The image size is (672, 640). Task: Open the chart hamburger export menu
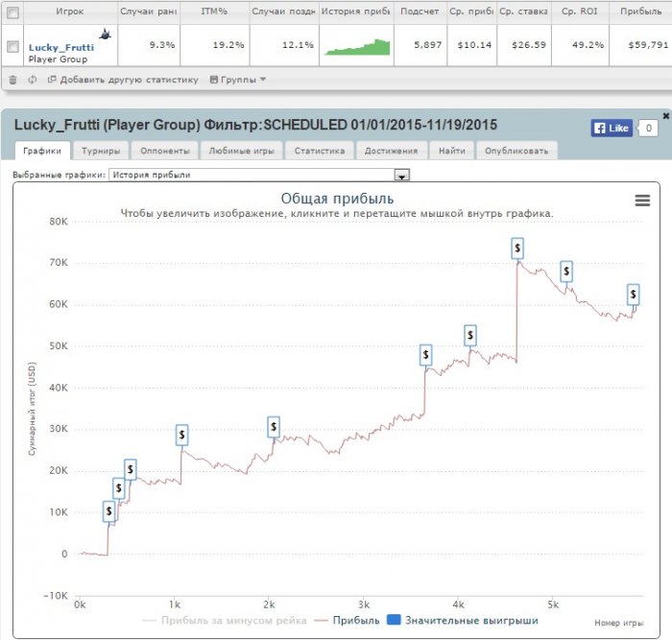642,200
